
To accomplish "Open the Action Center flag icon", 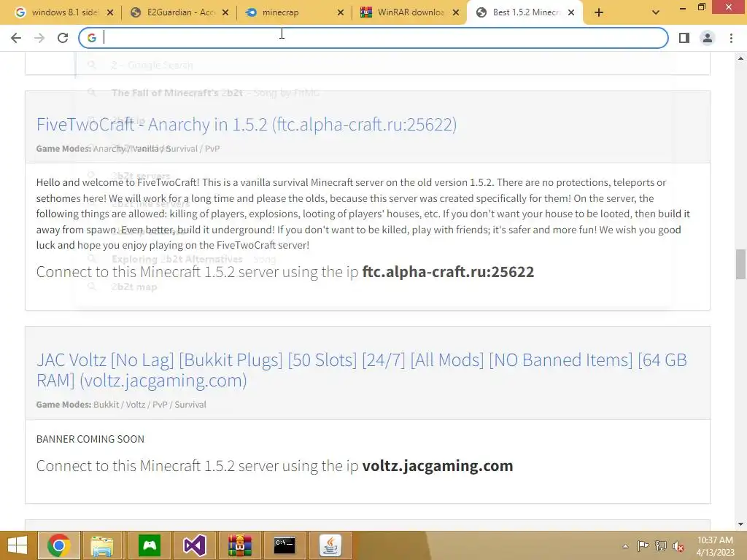I will coord(643,545).
